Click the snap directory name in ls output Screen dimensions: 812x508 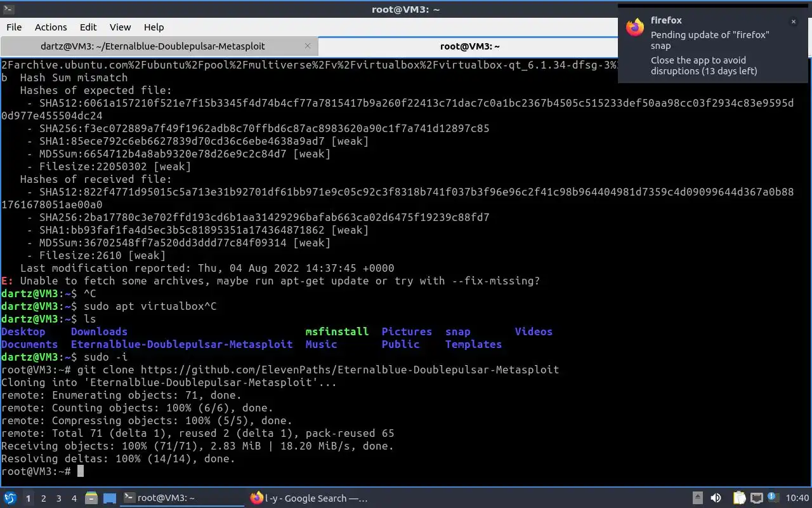pyautogui.click(x=458, y=331)
